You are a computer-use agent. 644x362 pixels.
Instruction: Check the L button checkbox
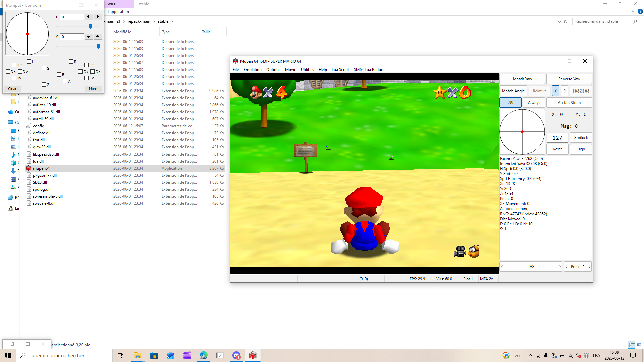coord(29,62)
